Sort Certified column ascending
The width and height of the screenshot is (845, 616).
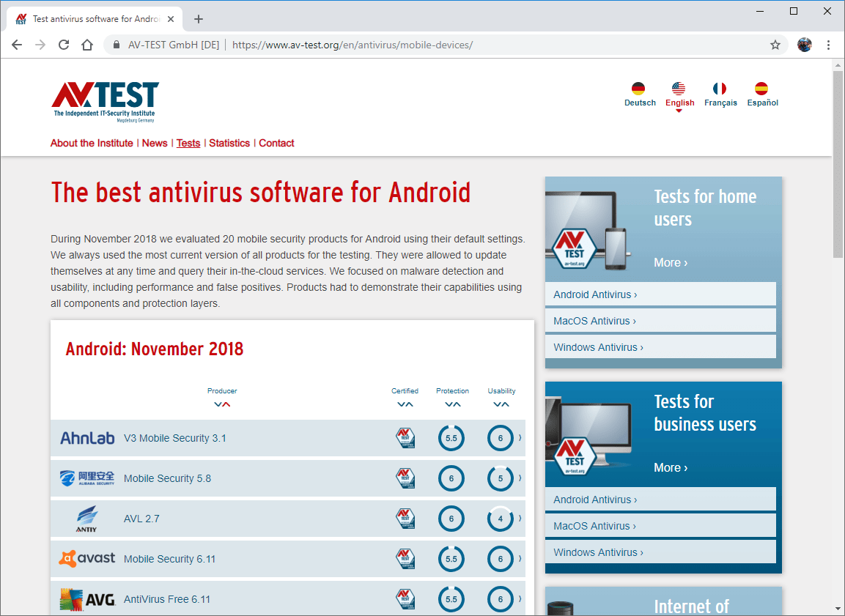click(x=410, y=404)
